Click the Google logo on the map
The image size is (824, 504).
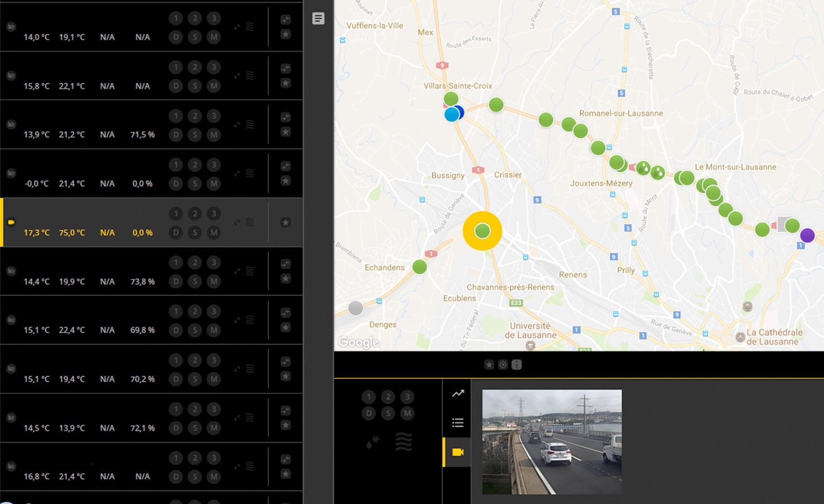click(358, 341)
